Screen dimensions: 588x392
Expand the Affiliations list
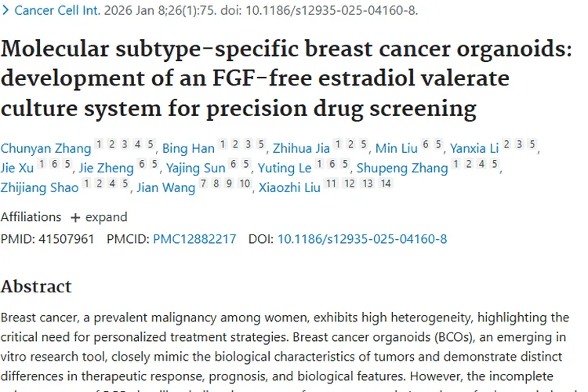106,217
